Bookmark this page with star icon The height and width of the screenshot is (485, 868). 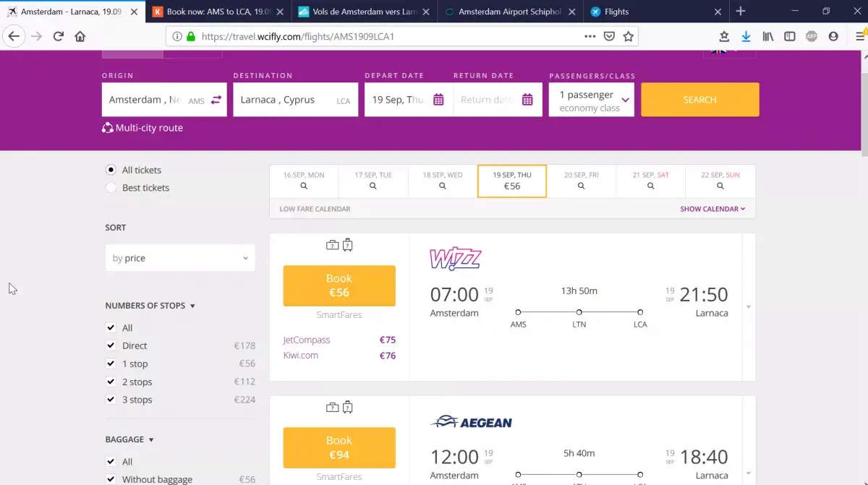coord(629,36)
